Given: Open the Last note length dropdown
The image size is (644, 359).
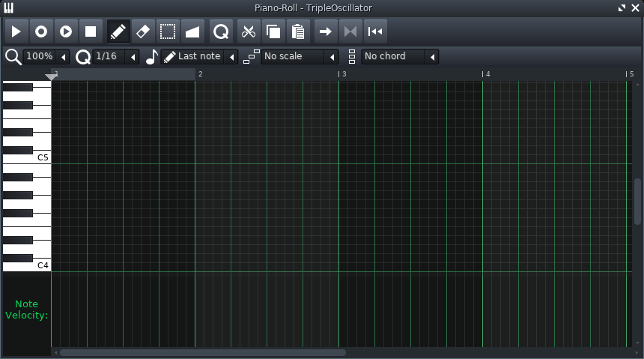Looking at the screenshot, I should pyautogui.click(x=199, y=57).
